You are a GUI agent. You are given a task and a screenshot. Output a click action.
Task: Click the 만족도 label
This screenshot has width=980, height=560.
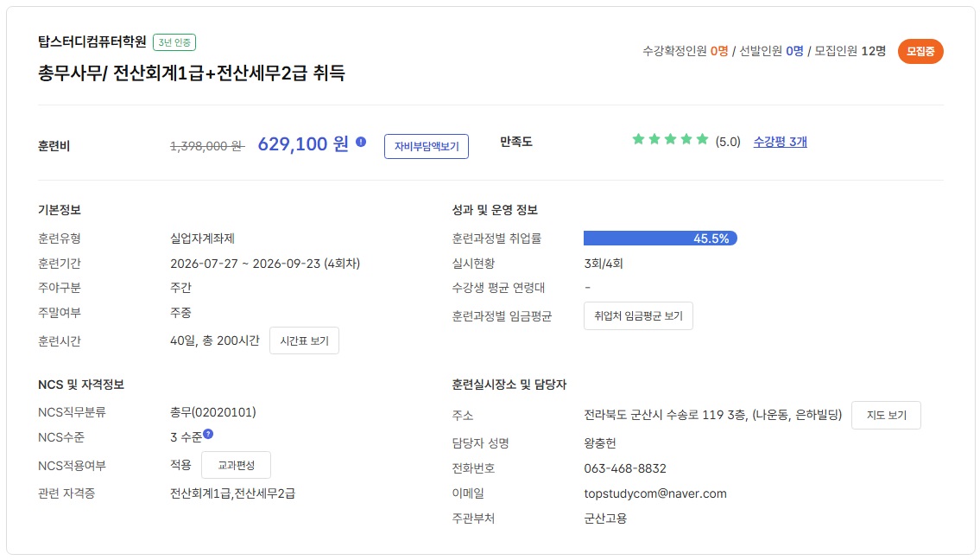pyautogui.click(x=515, y=142)
